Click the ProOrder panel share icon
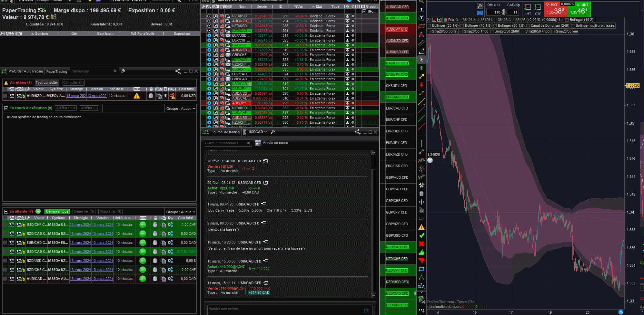The height and width of the screenshot is (315, 644). [178, 71]
